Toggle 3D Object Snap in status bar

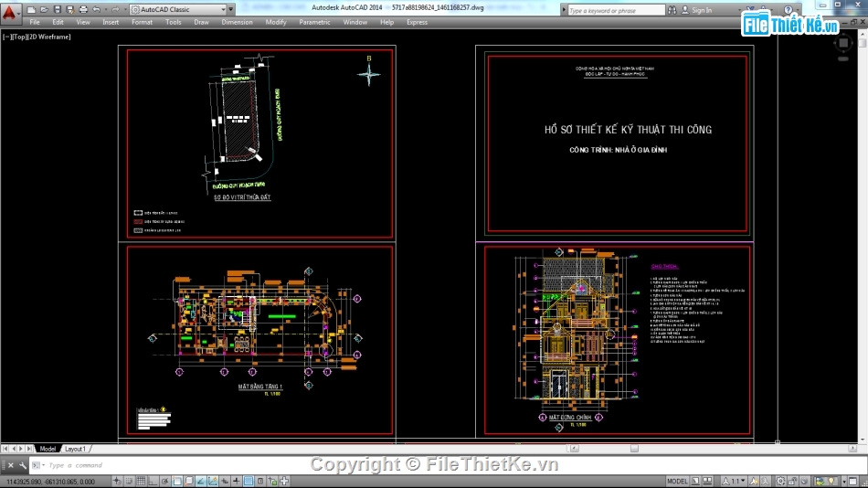(189, 482)
